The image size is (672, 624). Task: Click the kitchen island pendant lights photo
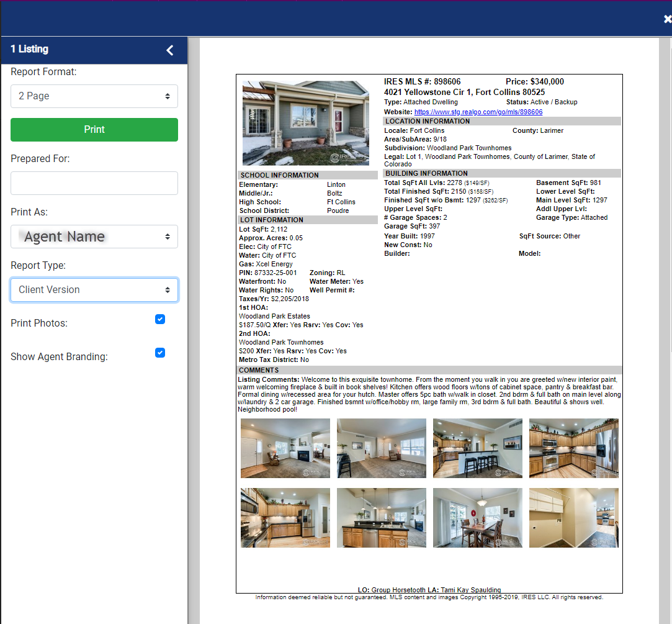point(381,517)
